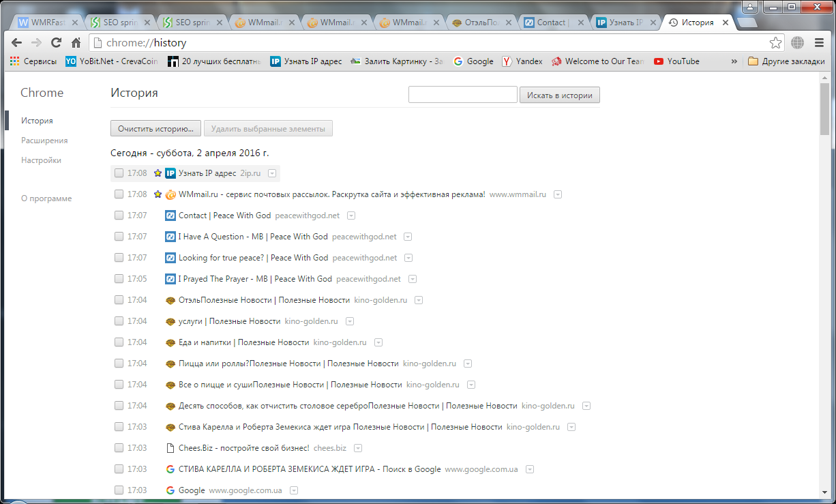Reload the page with the refresh icon
This screenshot has width=836, height=504.
(57, 42)
